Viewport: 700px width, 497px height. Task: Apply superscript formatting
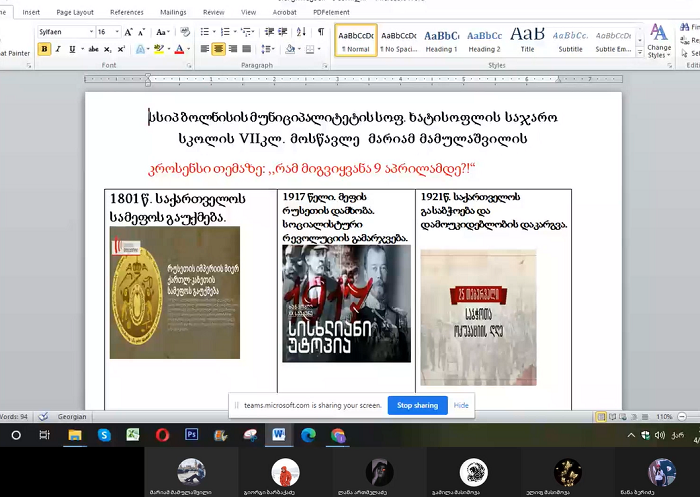click(121, 49)
